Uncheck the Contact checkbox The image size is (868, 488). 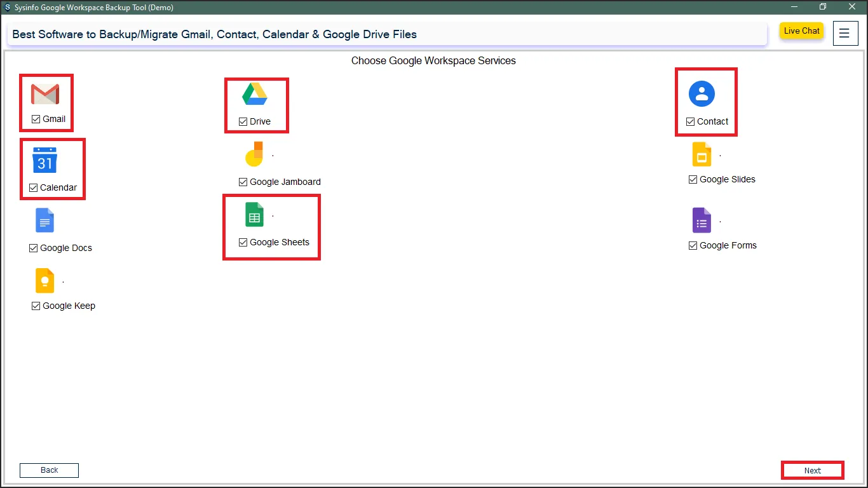click(691, 121)
